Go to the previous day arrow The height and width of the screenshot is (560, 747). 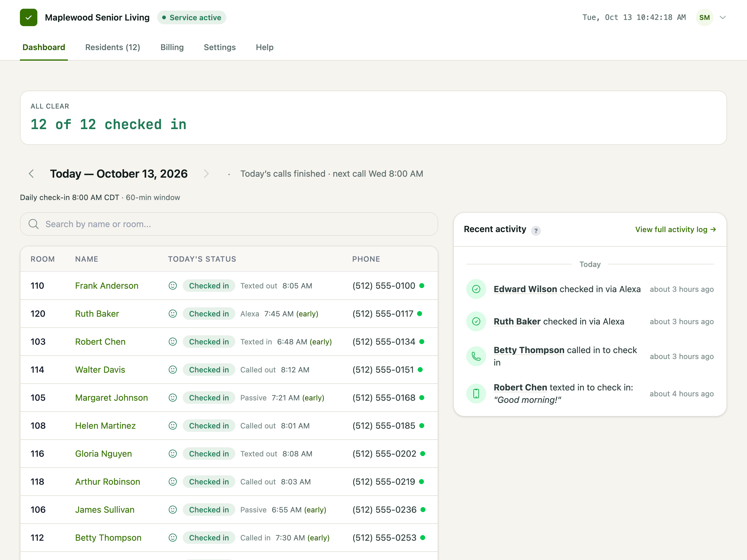pos(31,174)
